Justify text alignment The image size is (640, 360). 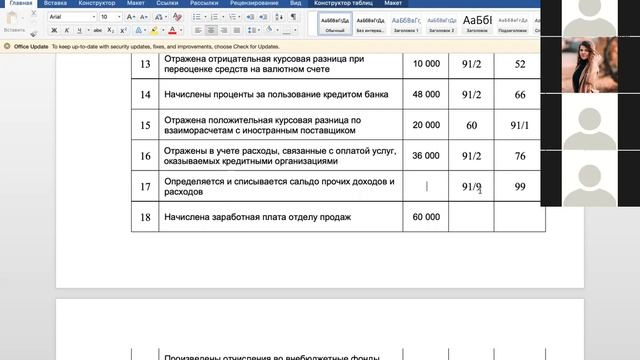[236, 30]
